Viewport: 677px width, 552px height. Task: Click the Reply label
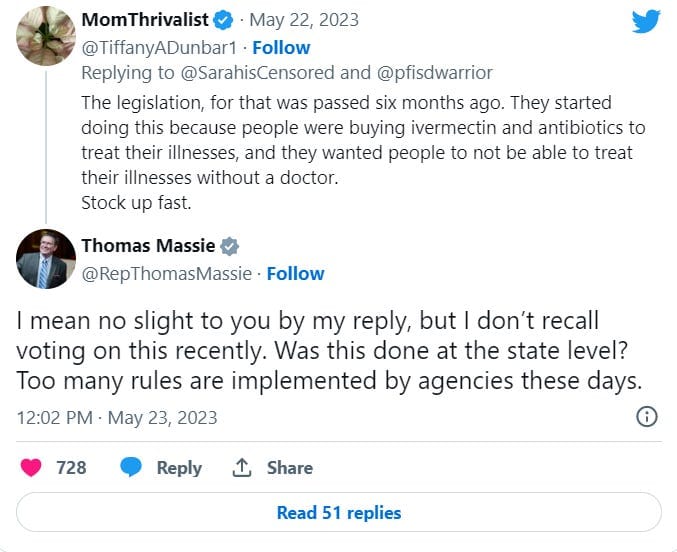tap(179, 468)
